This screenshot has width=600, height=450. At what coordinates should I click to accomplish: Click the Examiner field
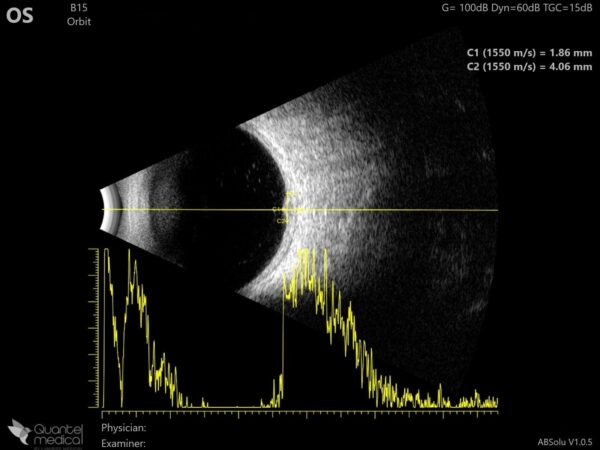[124, 441]
